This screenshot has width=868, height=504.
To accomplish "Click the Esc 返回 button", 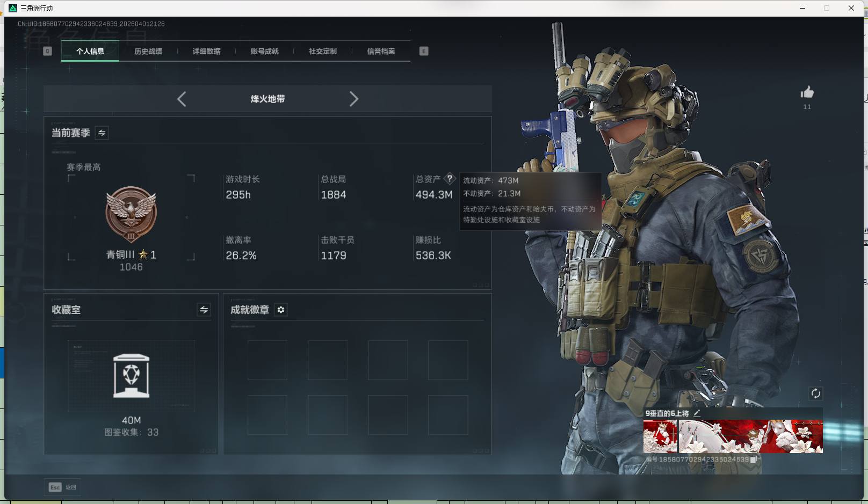I will [62, 487].
